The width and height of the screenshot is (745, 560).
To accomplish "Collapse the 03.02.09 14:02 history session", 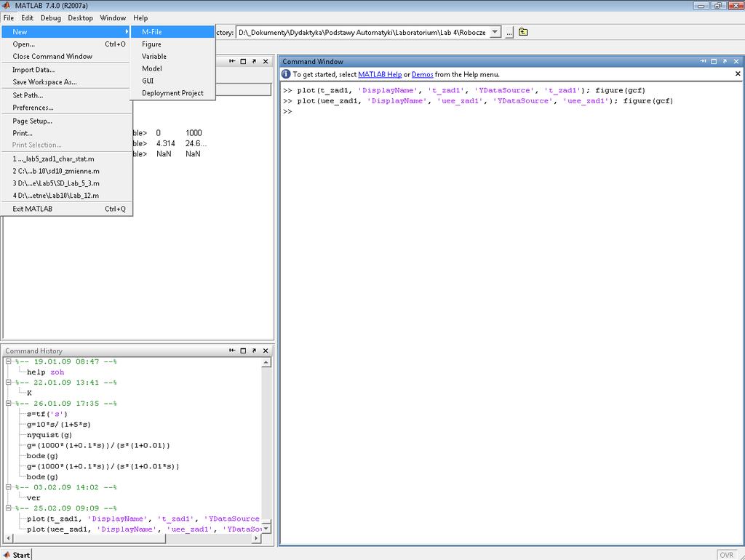I will point(8,487).
